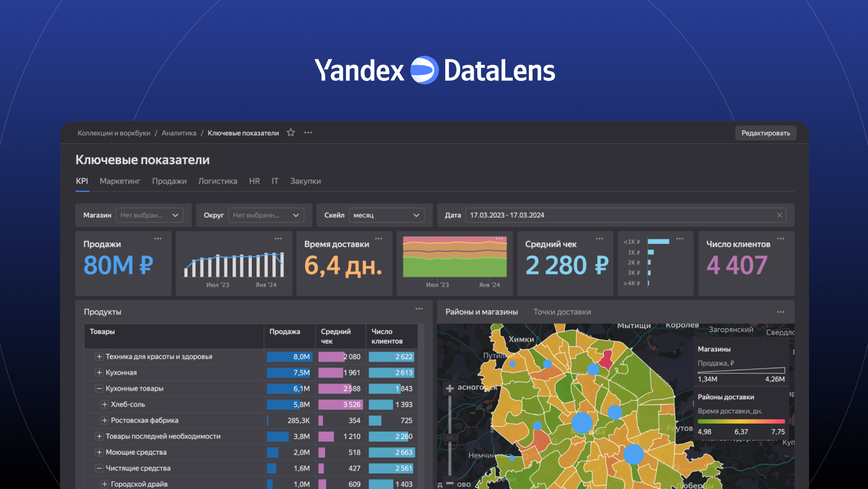Open ellipsis menu on Число клиентов card
The height and width of the screenshot is (489, 868).
click(781, 238)
